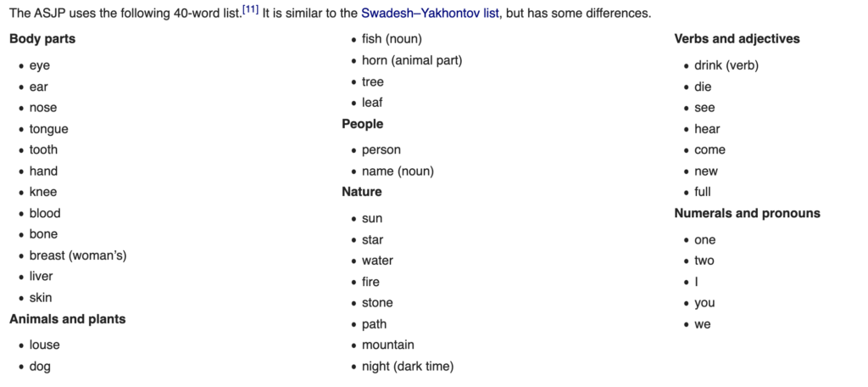The height and width of the screenshot is (387, 868).
Task: Click the 'name (noun)' list item
Action: 398,171
